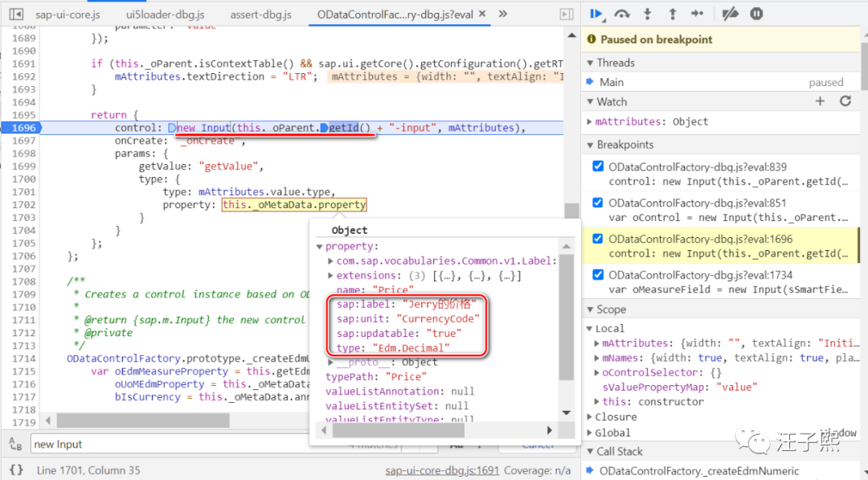Viewport: 868px width, 480px height.
Task: Expand extensions array in Object popup
Action: pos(330,276)
